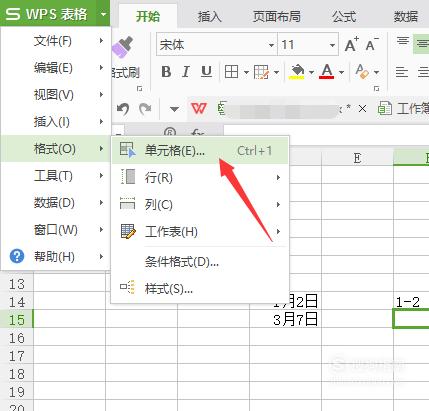The image size is (429, 411).
Task: Open the 数据(D) menu item
Action: point(56,203)
